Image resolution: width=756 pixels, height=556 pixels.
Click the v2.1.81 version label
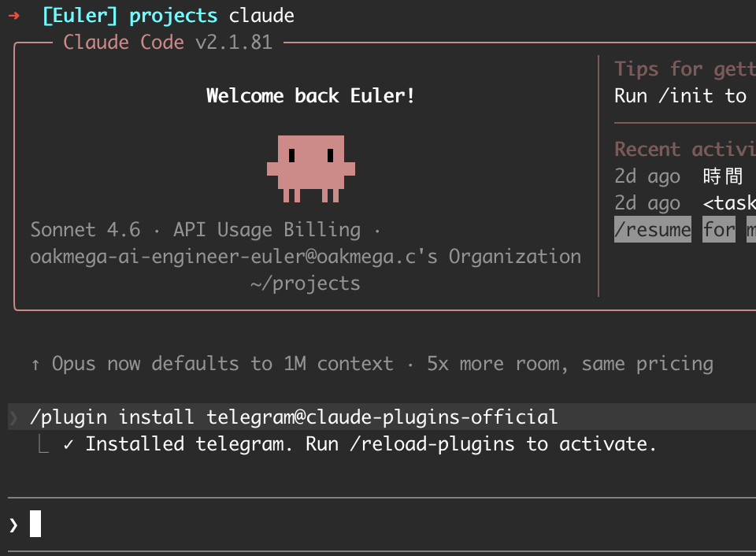coord(234,43)
